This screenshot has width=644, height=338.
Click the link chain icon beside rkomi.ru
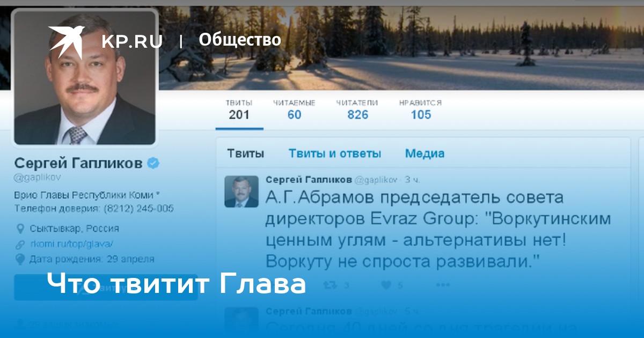tap(20, 244)
